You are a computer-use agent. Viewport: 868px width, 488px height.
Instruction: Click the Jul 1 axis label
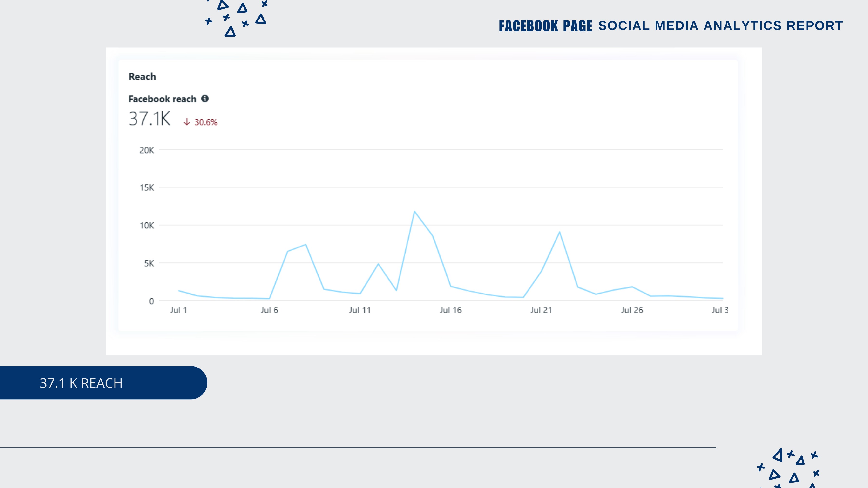[x=178, y=310]
